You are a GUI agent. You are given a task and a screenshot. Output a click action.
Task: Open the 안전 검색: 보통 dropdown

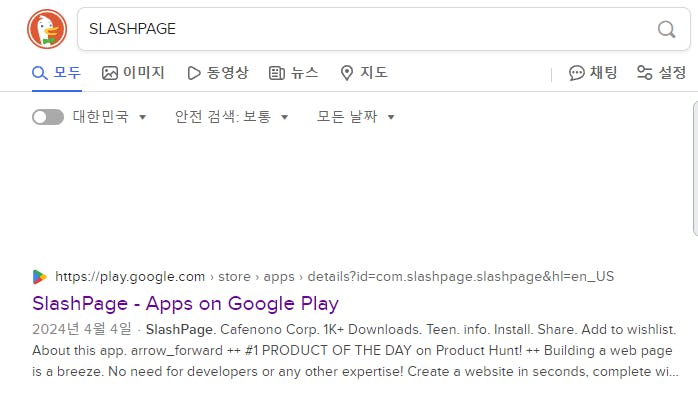coord(231,117)
